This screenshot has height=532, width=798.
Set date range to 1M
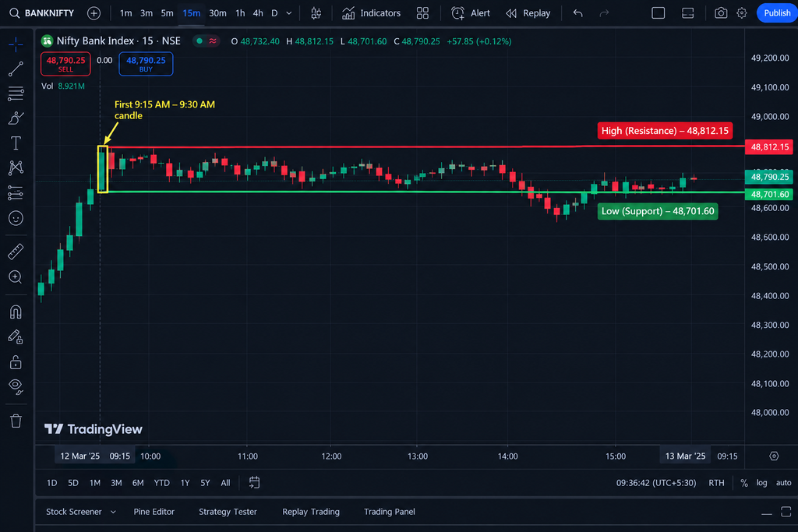[94, 483]
